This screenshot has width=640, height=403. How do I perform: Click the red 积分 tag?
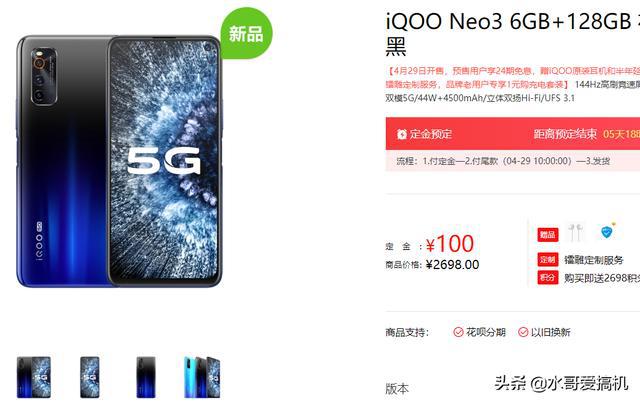tap(547, 278)
